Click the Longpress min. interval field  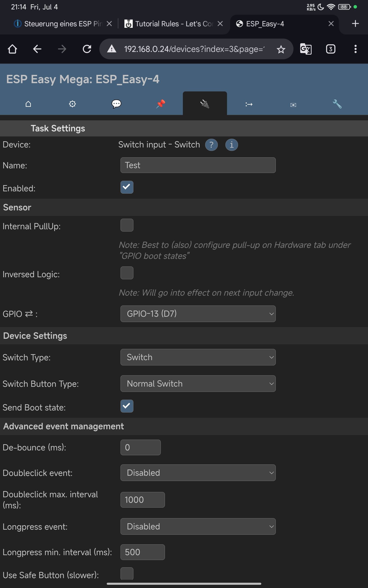tap(143, 552)
